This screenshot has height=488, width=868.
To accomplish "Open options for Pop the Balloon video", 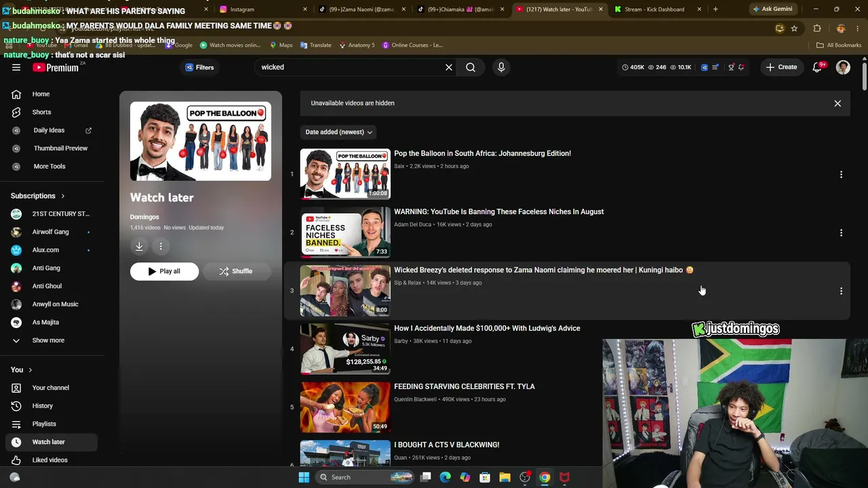I will pyautogui.click(x=841, y=174).
